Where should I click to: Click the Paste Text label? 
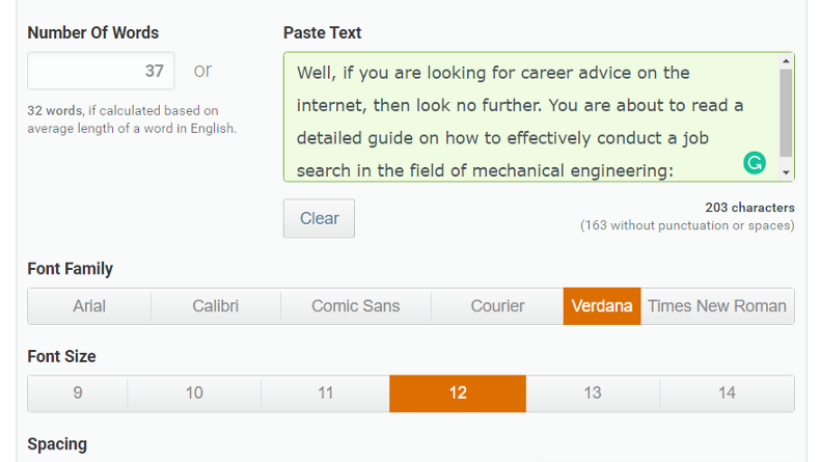click(x=322, y=33)
